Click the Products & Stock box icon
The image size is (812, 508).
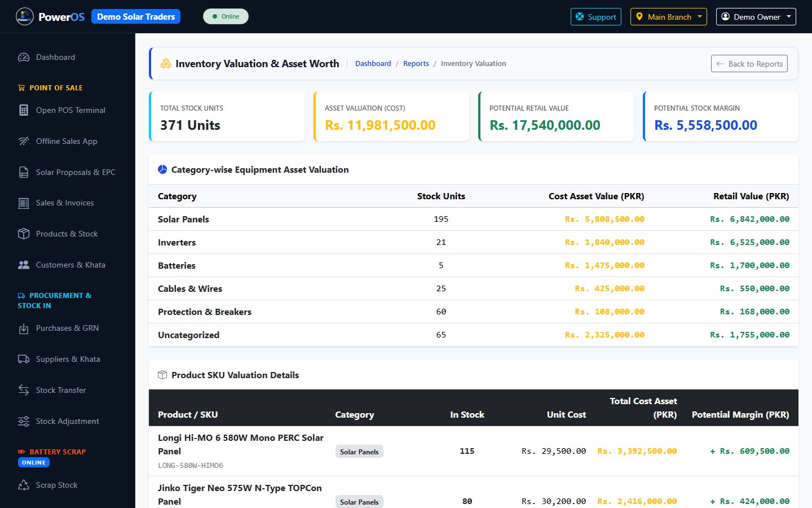click(24, 234)
